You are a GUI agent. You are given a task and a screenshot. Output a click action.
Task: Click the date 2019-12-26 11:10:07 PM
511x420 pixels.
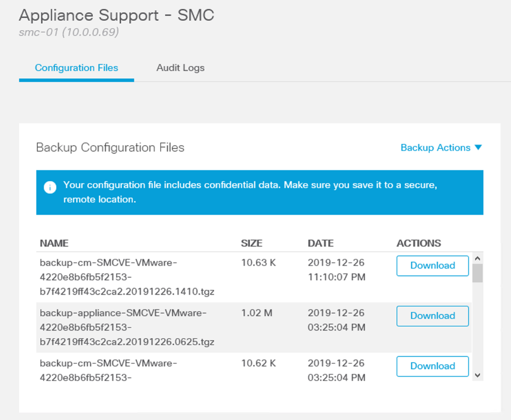[x=337, y=270]
